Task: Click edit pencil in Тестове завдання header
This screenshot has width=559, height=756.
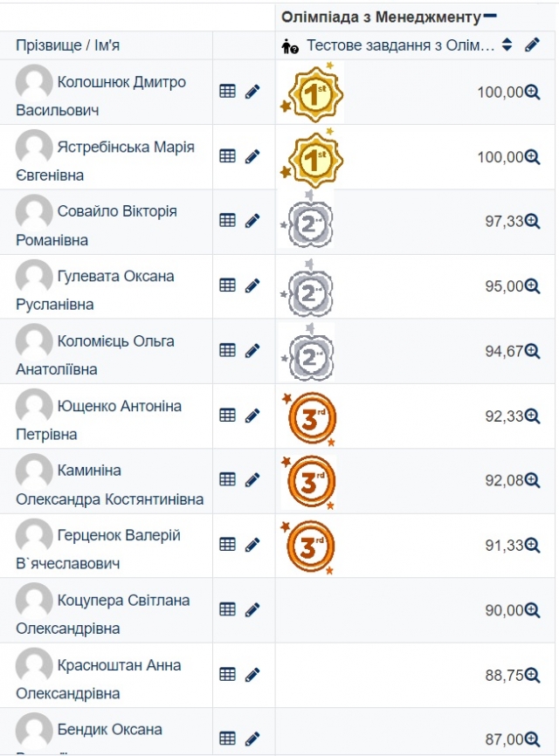Action: click(x=532, y=45)
